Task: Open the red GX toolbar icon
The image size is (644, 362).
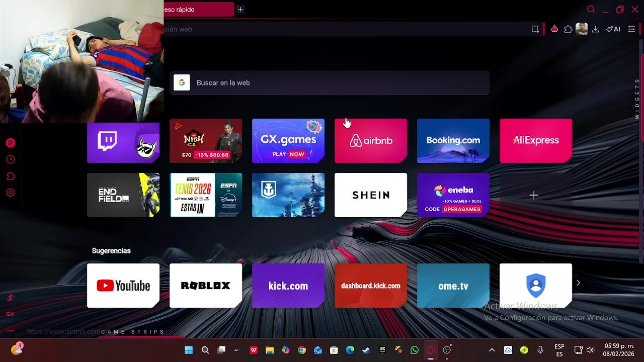Action: [554, 29]
